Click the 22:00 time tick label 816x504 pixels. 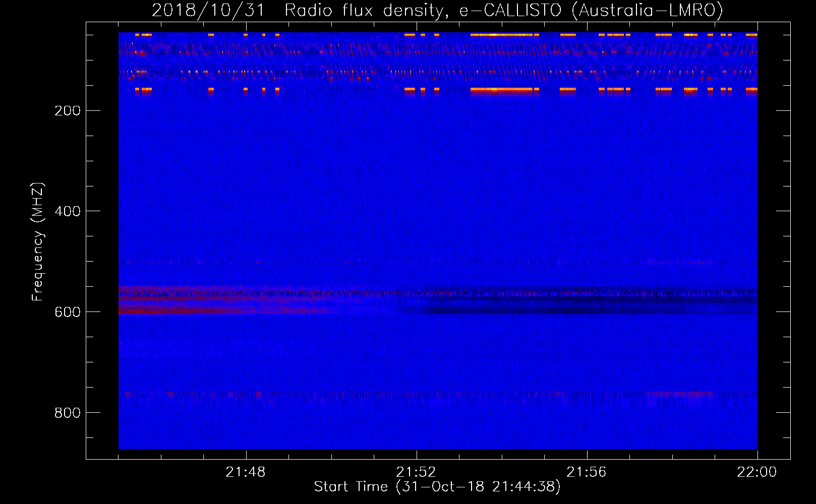757,472
